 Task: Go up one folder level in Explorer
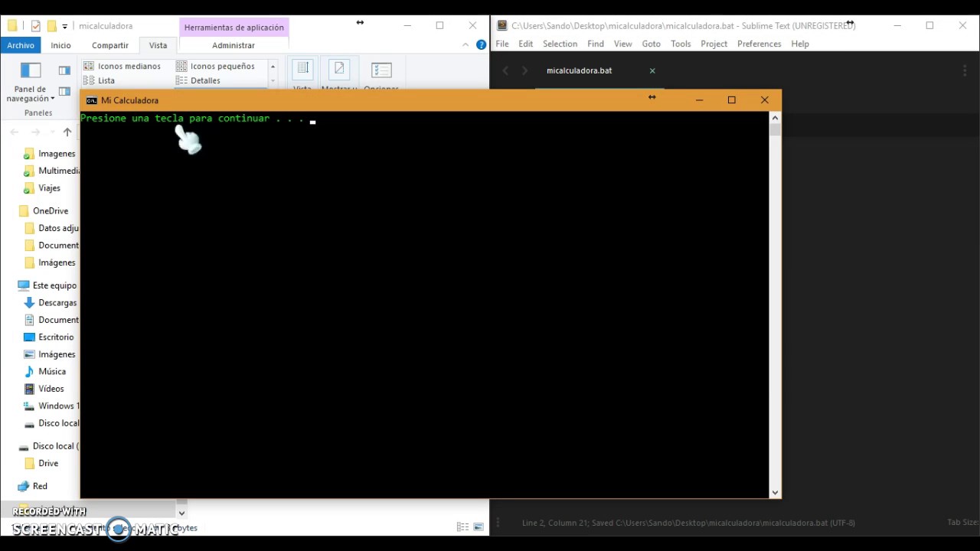pos(67,132)
